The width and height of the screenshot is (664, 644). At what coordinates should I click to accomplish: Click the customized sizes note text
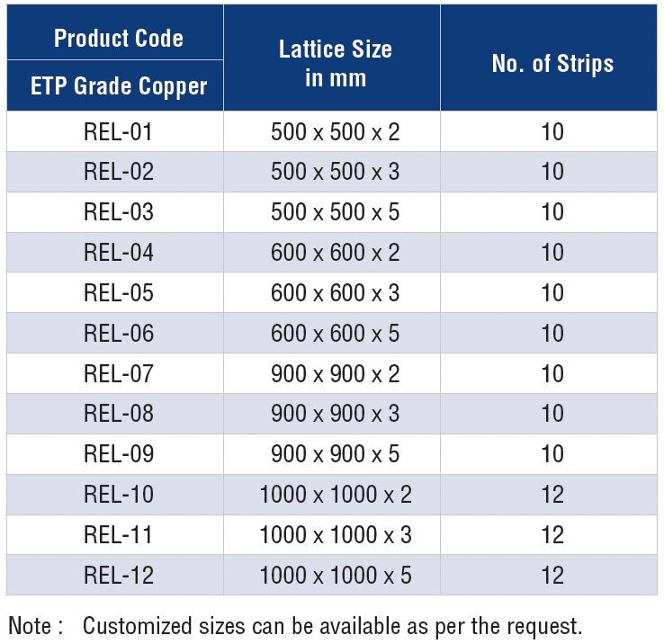333,625
